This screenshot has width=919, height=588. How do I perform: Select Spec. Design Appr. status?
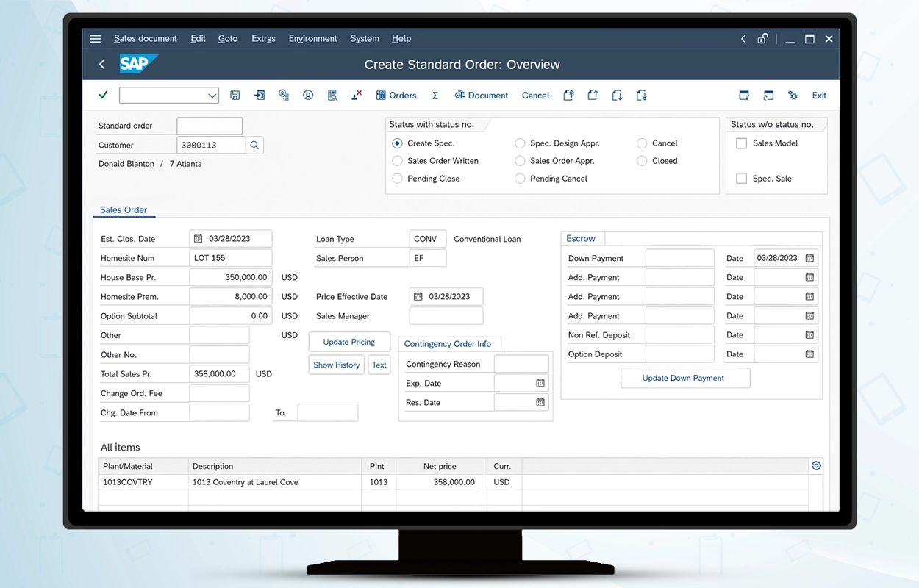click(x=520, y=143)
